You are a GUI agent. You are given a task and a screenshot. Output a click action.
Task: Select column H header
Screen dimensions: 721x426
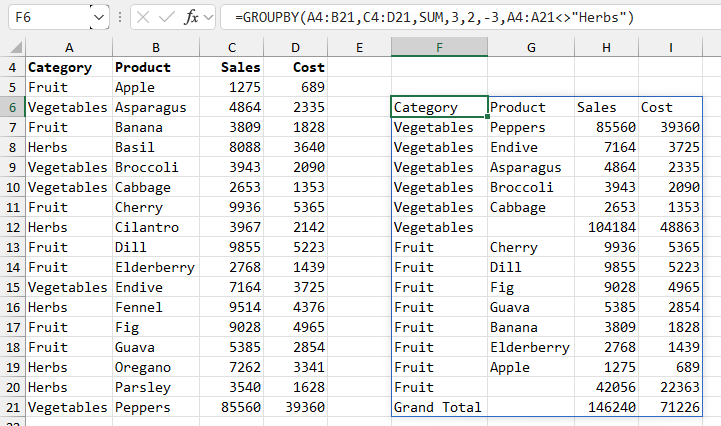point(607,47)
